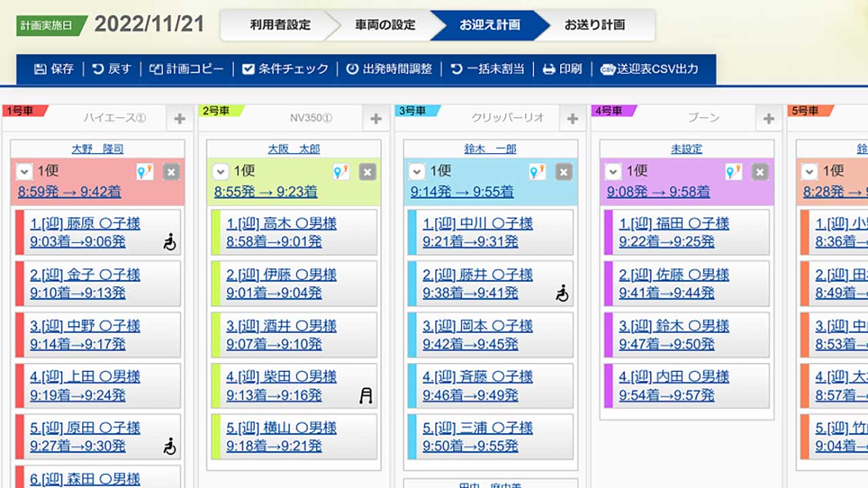Click the 2022/11/21 plan date
Viewport: 868px width, 488px height.
click(149, 24)
